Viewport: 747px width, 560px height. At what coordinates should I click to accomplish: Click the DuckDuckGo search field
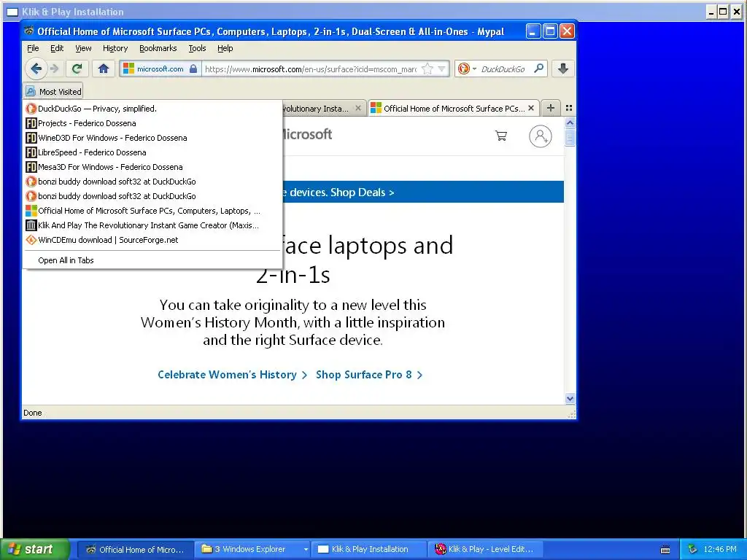[504, 69]
